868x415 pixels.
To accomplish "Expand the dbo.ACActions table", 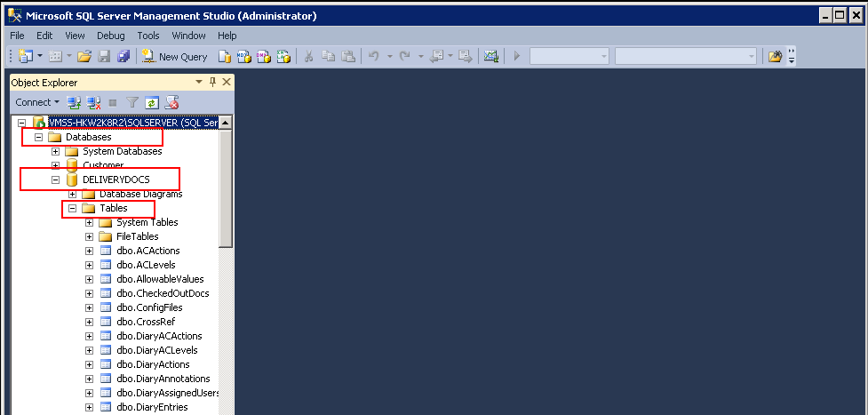I will pyautogui.click(x=89, y=251).
